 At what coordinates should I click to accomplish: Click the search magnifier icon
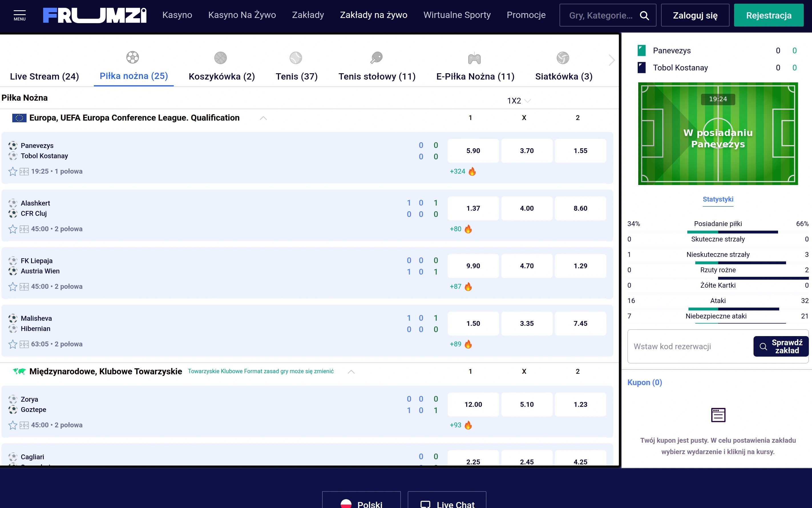click(x=644, y=15)
